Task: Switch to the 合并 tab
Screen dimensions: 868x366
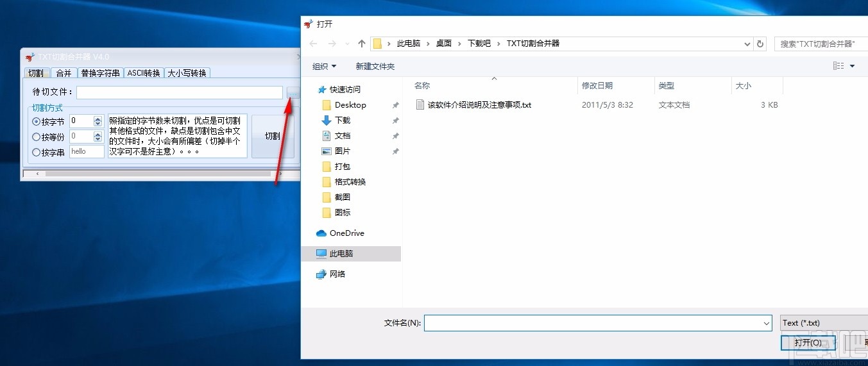Action: coord(64,73)
